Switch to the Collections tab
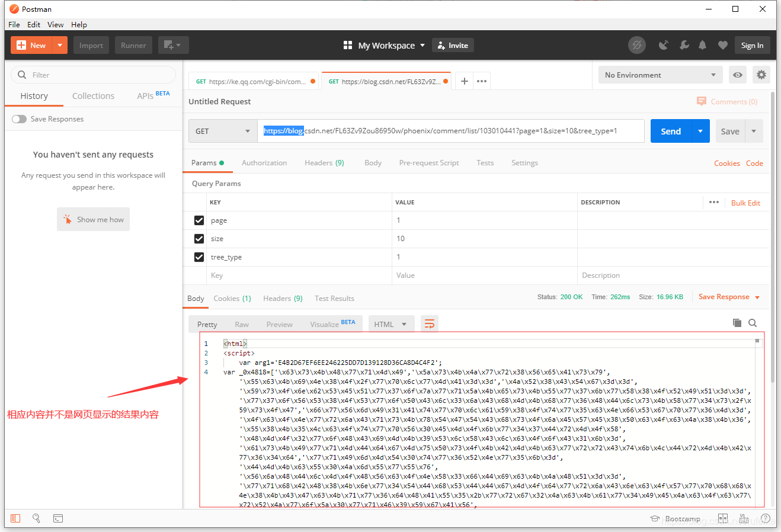Viewport: 781px width, 532px height. [93, 96]
